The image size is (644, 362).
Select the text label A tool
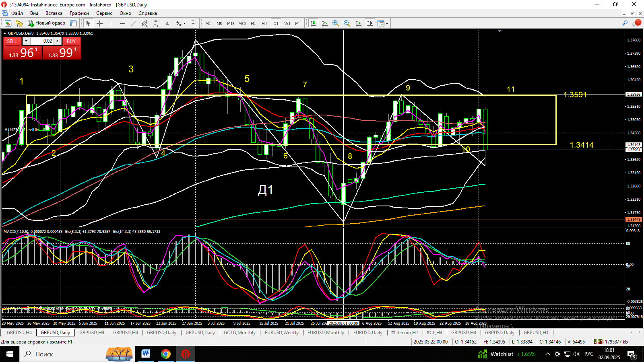click(x=167, y=23)
